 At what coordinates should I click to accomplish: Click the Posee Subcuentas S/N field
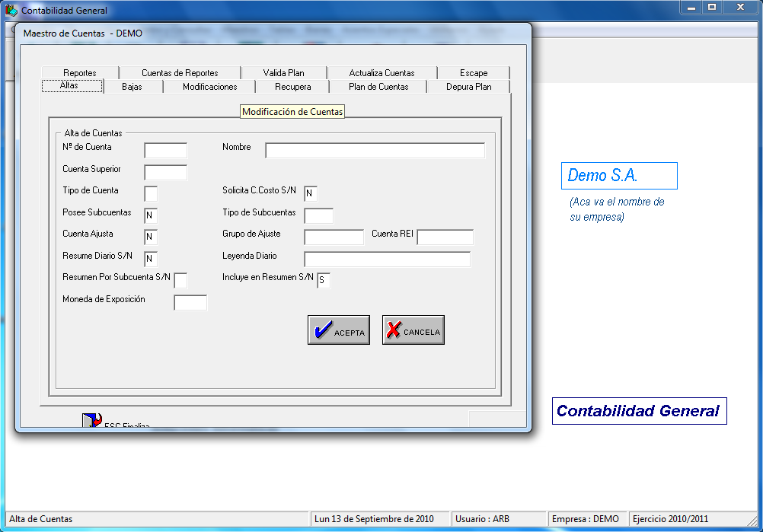[x=151, y=215]
